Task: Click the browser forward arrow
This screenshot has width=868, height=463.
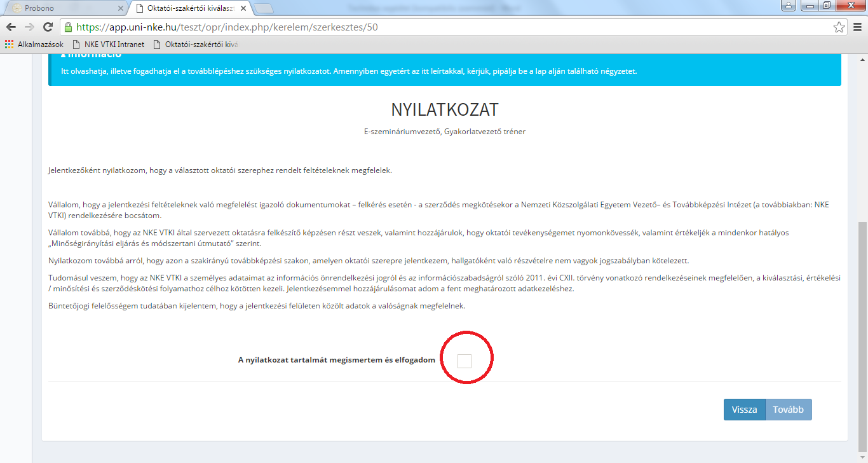Action: (29, 27)
